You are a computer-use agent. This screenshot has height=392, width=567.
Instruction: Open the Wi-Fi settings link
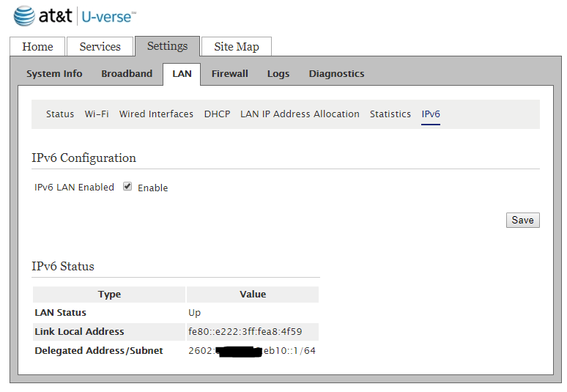point(97,114)
